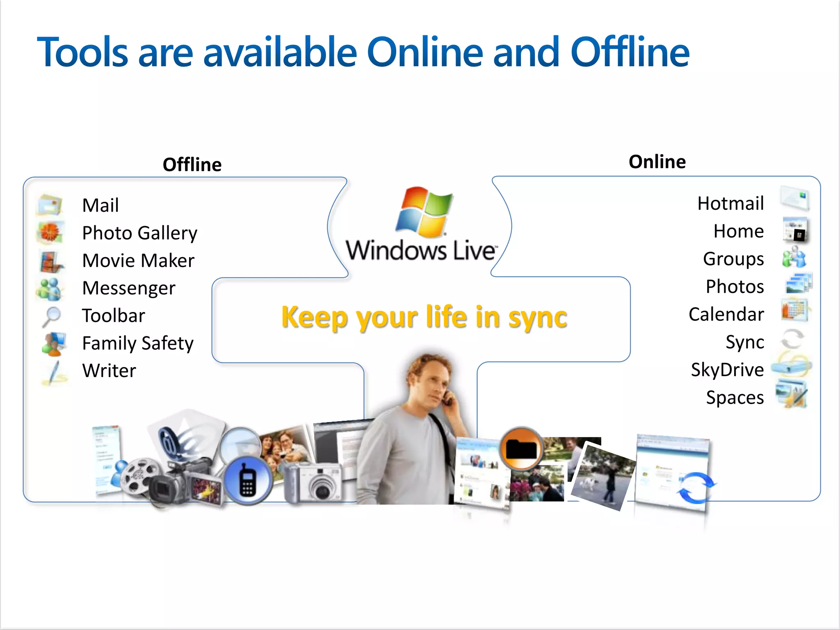Click the Toolbar magnifying glass icon

coord(52,317)
